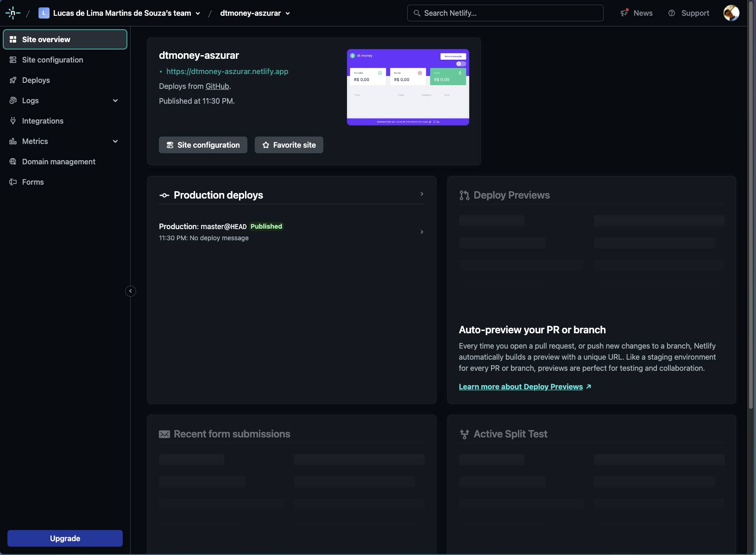This screenshot has width=756, height=555.
Task: Click the Site overview grid icon
Action: 13,39
